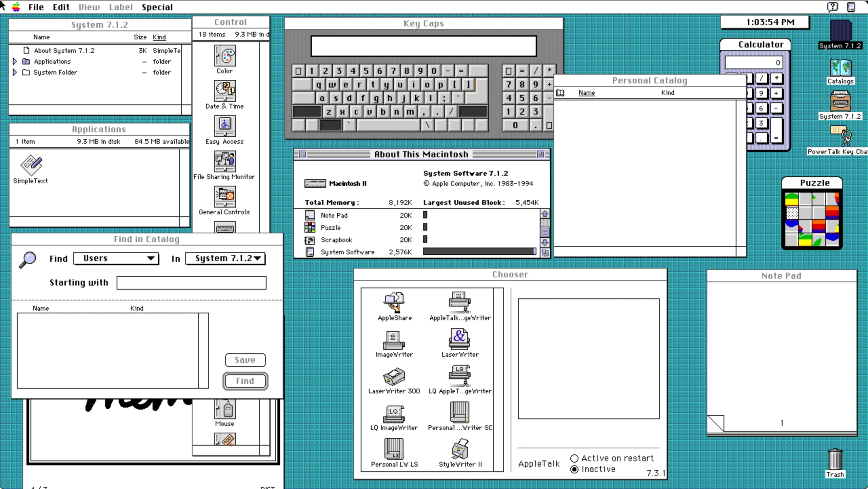Screen dimensions: 868x489
Task: Open the Users dropdown in Find in Catalog
Action: [116, 258]
